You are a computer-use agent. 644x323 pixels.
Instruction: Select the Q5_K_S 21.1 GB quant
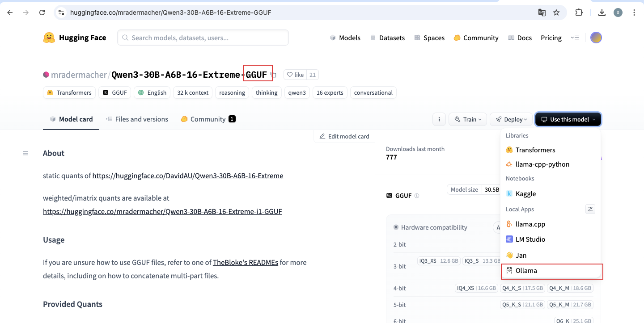522,305
